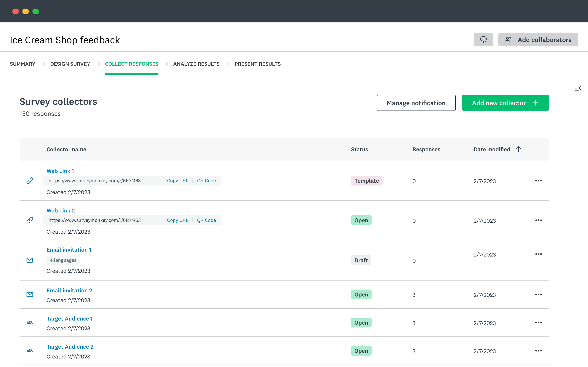588x367 pixels.
Task: Click the people icon beside Target Audience 1
Action: (x=30, y=323)
